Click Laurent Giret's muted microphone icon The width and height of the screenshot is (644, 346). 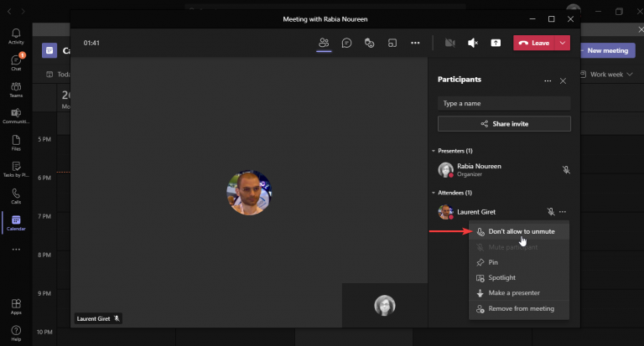point(551,212)
